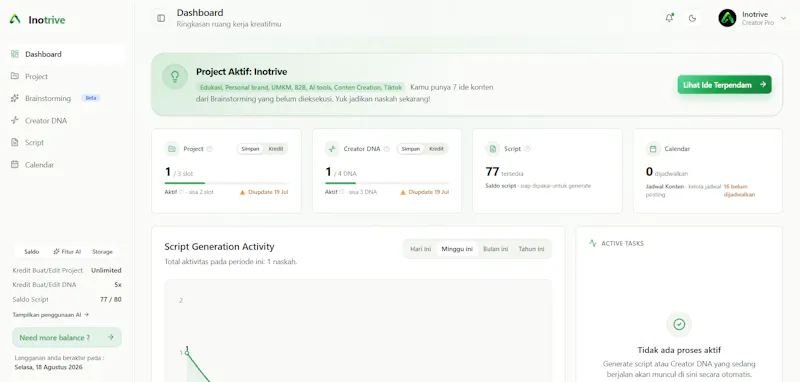Click the warning icon on Creator DNA card
800x382 pixels.
[x=403, y=193]
